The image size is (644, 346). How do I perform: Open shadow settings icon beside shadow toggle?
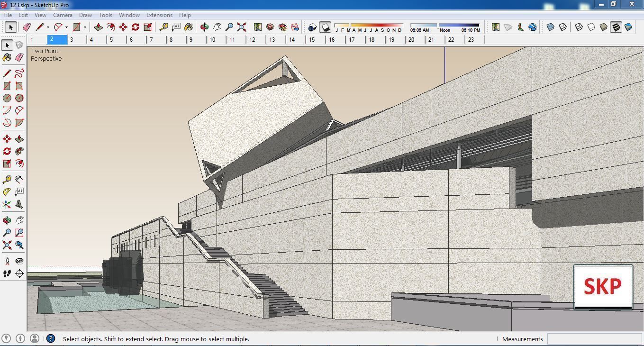pos(312,27)
